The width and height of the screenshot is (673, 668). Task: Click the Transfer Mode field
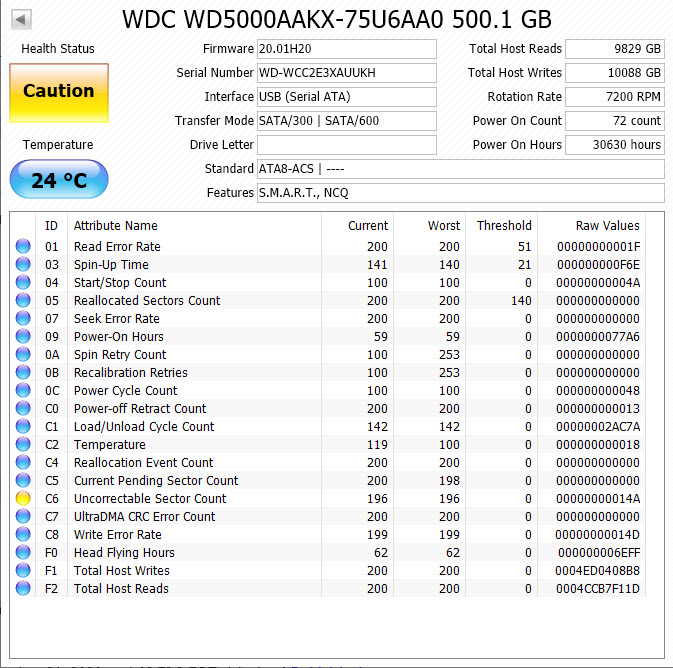347,121
